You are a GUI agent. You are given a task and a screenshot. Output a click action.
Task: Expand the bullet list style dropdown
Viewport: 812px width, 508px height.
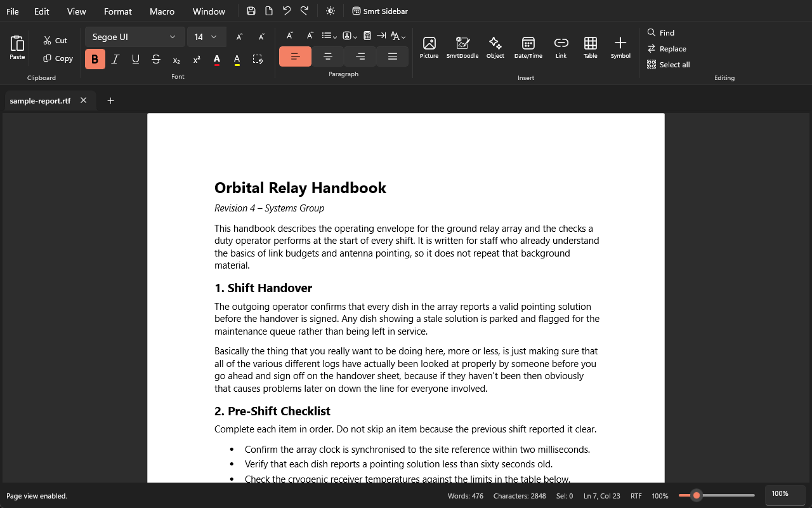click(329, 36)
